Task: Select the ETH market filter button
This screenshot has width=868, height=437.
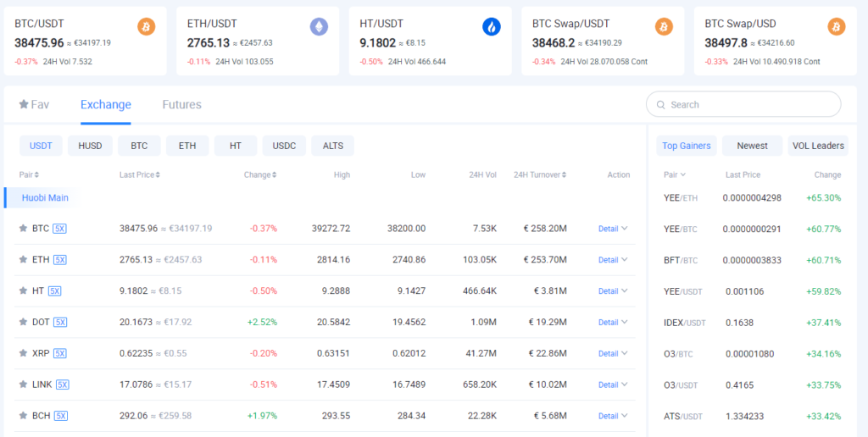Action: click(x=187, y=146)
